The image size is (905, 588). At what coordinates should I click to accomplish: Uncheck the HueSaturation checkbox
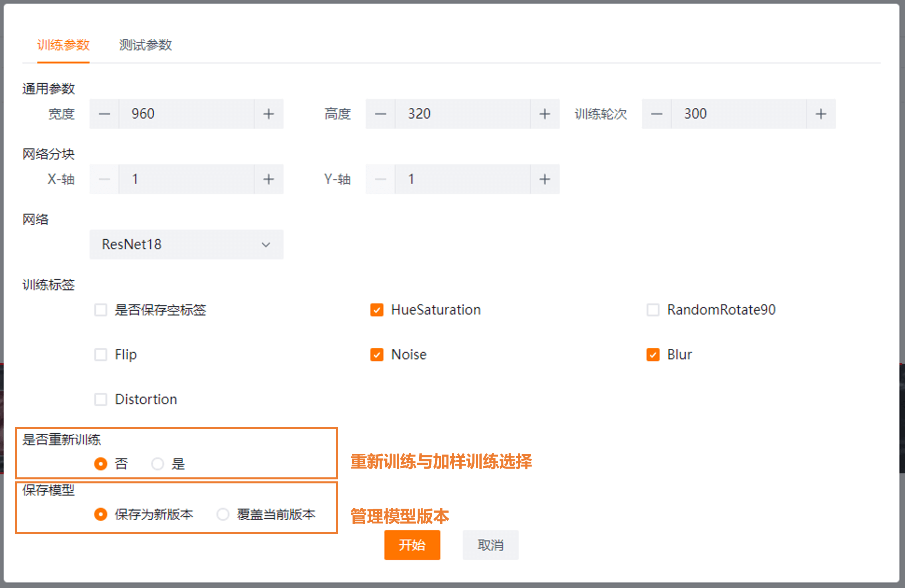point(377,310)
